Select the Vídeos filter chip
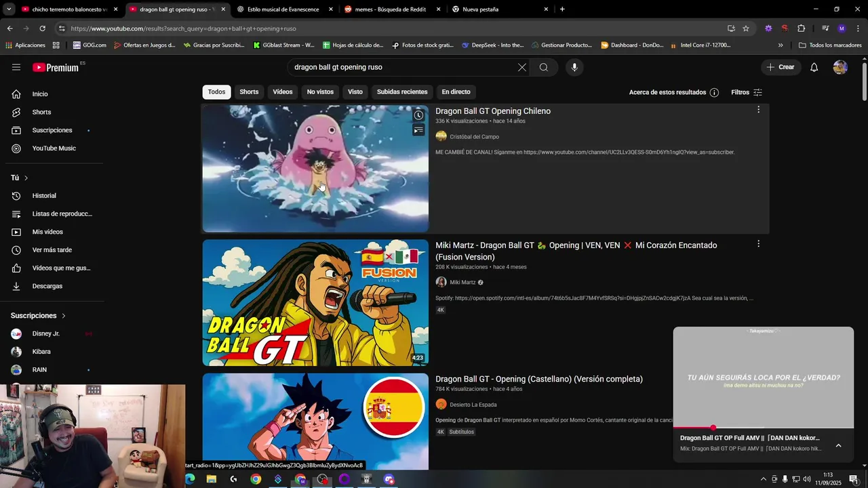Screen dimensions: 868x488 (x=283, y=92)
